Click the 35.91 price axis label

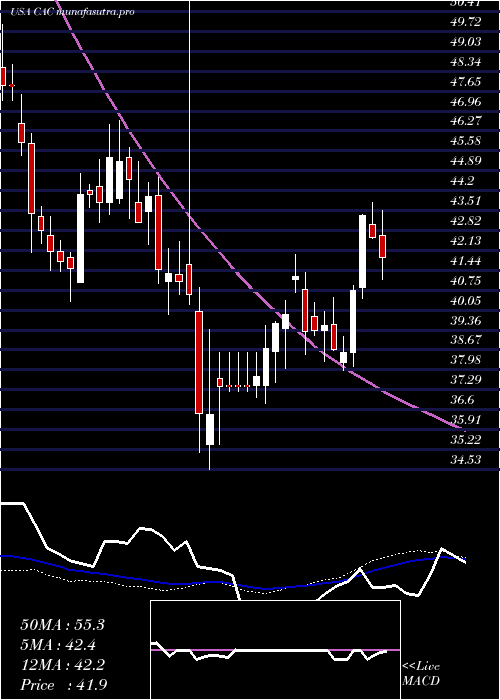click(x=466, y=420)
